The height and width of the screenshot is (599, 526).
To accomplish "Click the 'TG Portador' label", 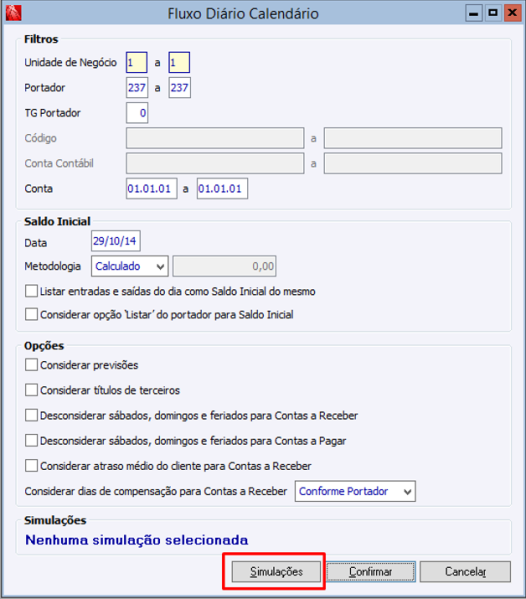I will 53,113.
